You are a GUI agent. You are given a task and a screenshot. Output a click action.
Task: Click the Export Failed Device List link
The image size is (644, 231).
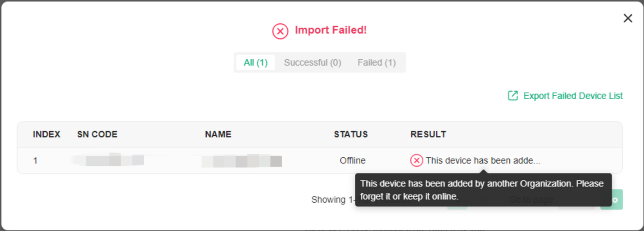click(x=572, y=96)
